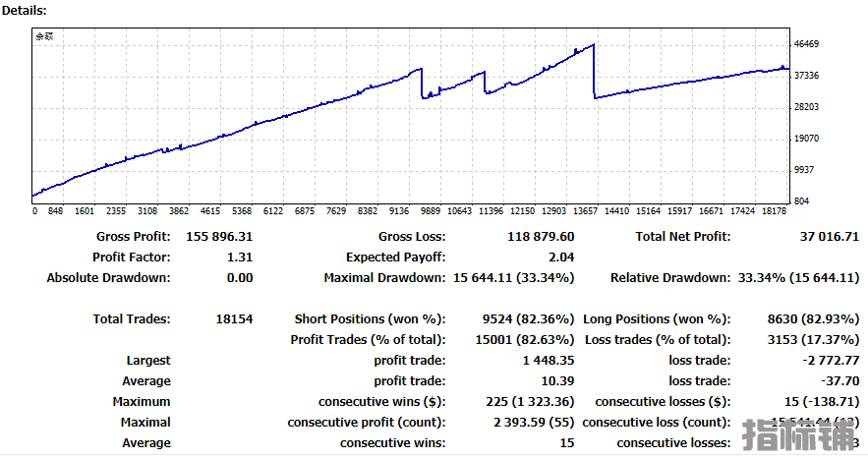Select consecutive profit value 2 393.59 (55)

534,422
